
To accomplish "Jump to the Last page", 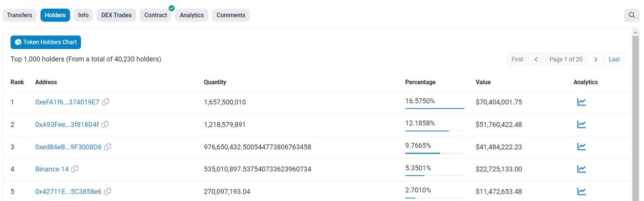I will click(x=614, y=59).
